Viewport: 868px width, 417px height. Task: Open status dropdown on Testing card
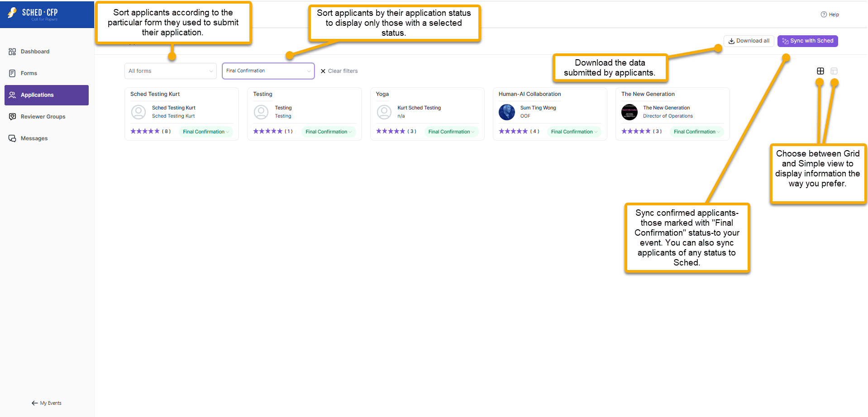click(329, 132)
